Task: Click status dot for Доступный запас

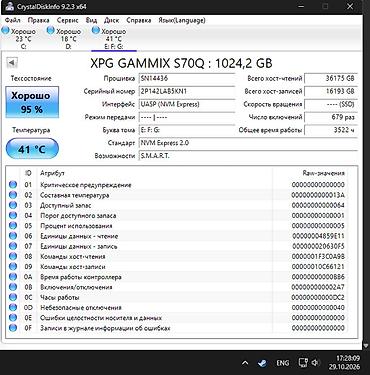Action: point(13,205)
